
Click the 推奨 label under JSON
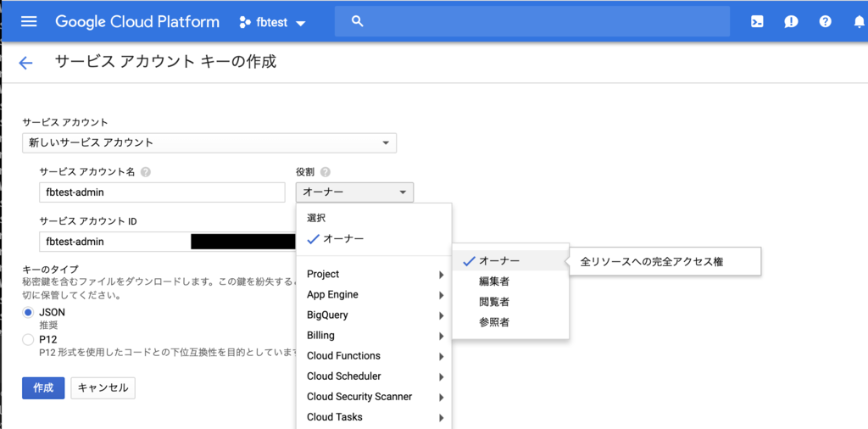pos(48,325)
